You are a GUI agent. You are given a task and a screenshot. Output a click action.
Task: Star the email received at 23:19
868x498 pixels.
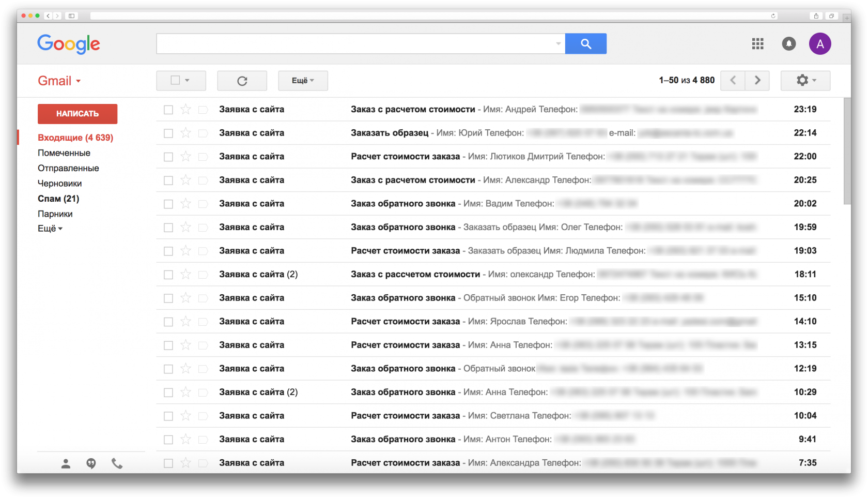[185, 109]
